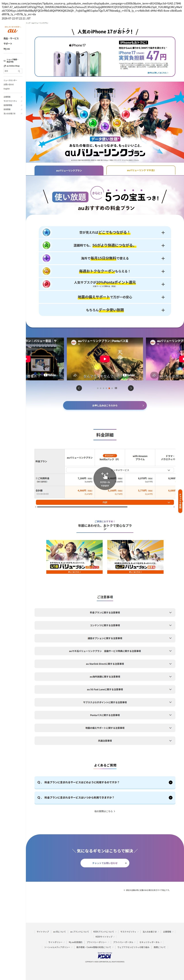Open サポート in the sidebar menu

[8, 44]
